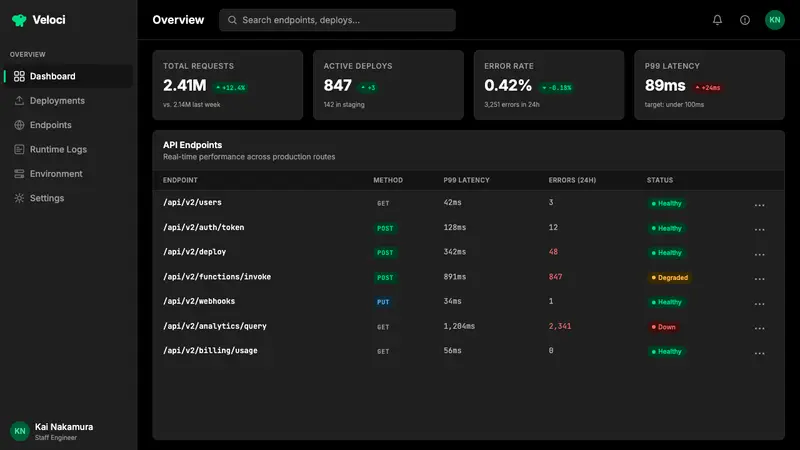Select /api/v2/deploy endpoint
The width and height of the screenshot is (800, 450).
point(194,252)
